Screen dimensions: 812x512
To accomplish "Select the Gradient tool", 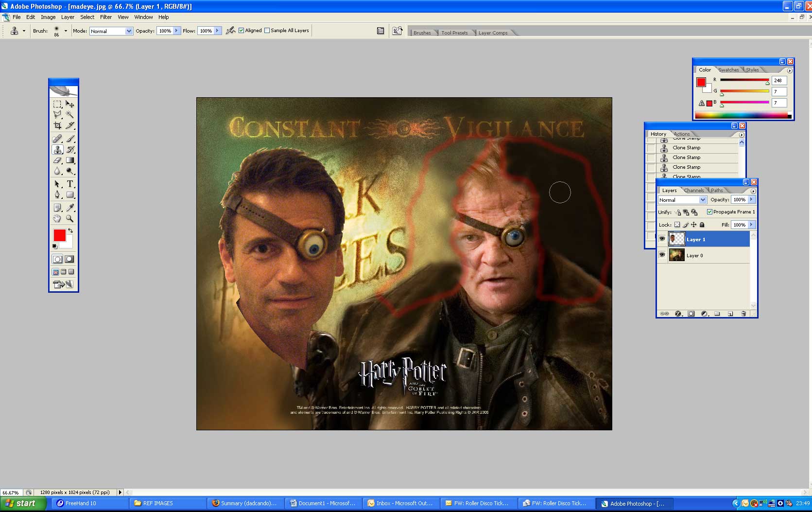I will pos(70,160).
